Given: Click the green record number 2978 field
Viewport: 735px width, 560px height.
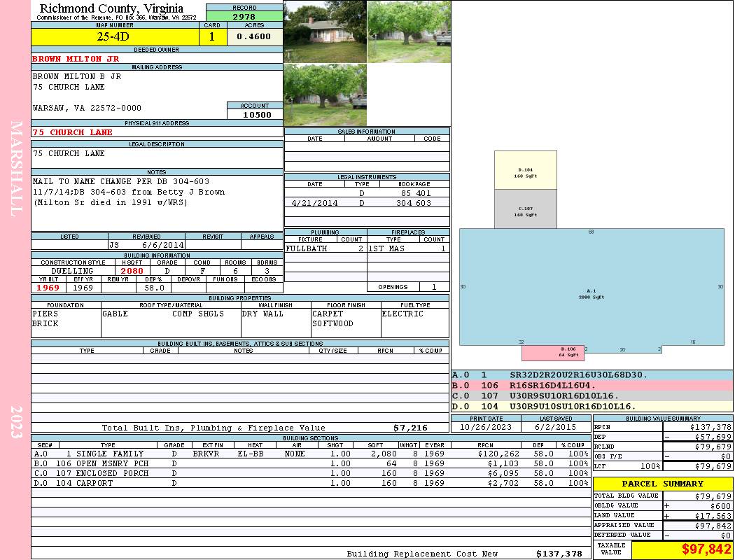Looking at the screenshot, I should [x=244, y=17].
